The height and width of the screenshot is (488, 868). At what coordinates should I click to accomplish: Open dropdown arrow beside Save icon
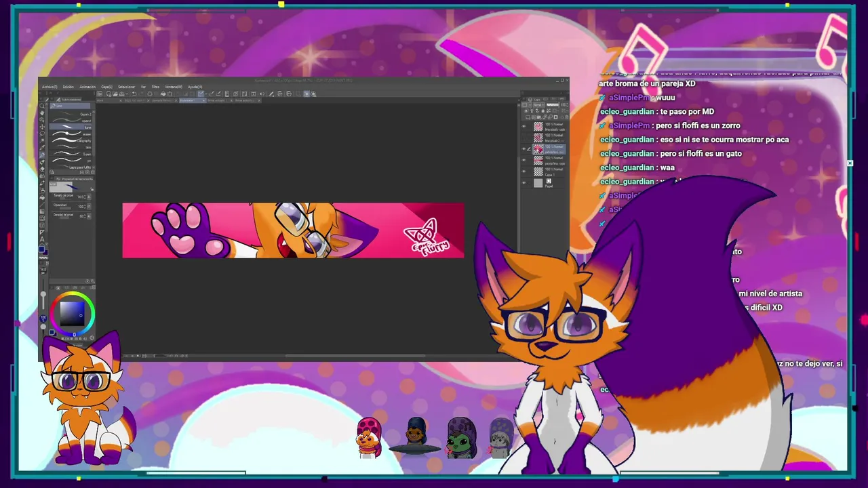coord(127,94)
